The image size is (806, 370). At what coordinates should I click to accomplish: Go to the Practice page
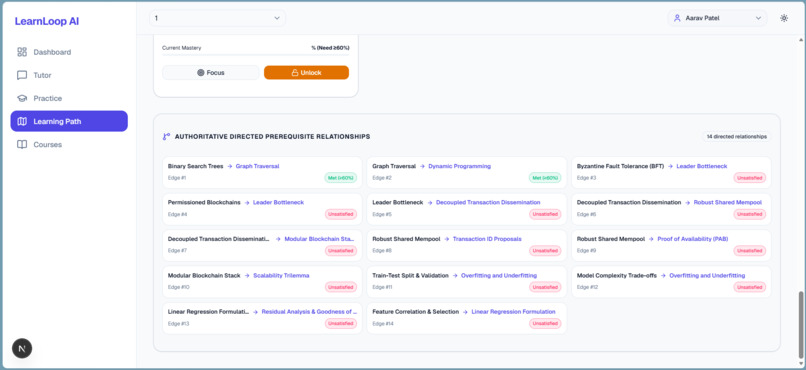(x=69, y=98)
